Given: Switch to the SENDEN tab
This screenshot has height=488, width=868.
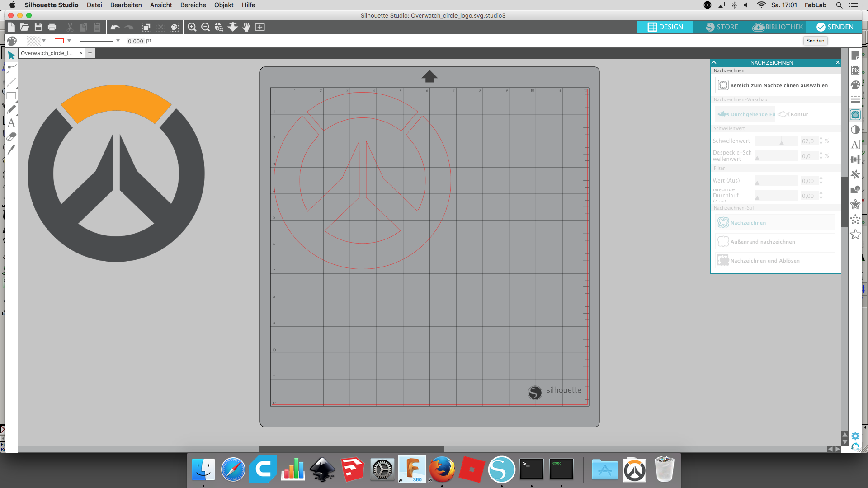Looking at the screenshot, I should pos(835,27).
